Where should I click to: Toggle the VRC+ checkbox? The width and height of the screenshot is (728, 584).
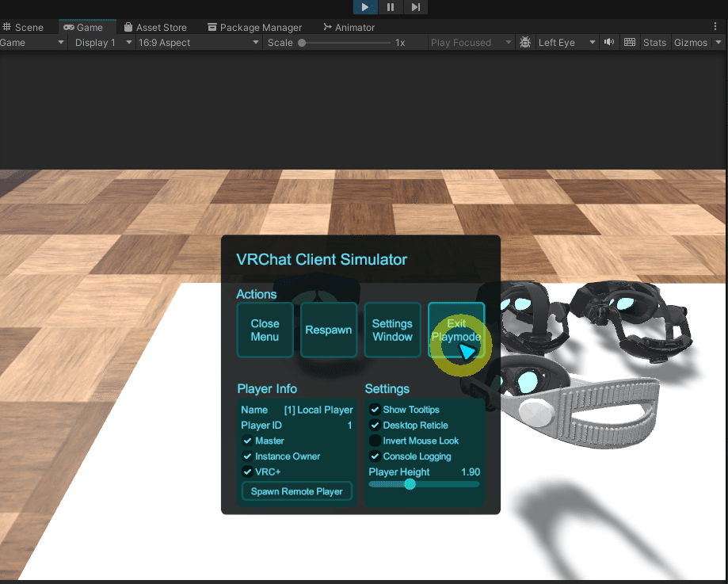click(247, 471)
